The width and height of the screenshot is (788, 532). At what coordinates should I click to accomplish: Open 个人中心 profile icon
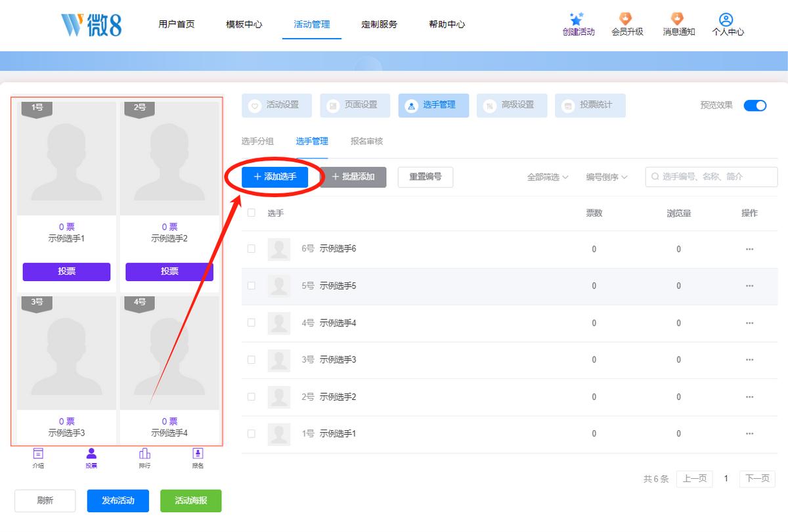(x=726, y=19)
